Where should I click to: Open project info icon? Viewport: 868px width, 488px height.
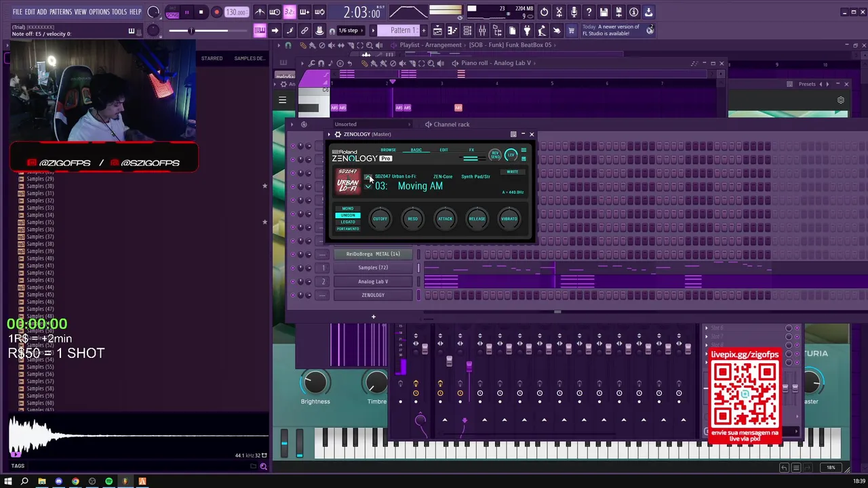pos(633,12)
